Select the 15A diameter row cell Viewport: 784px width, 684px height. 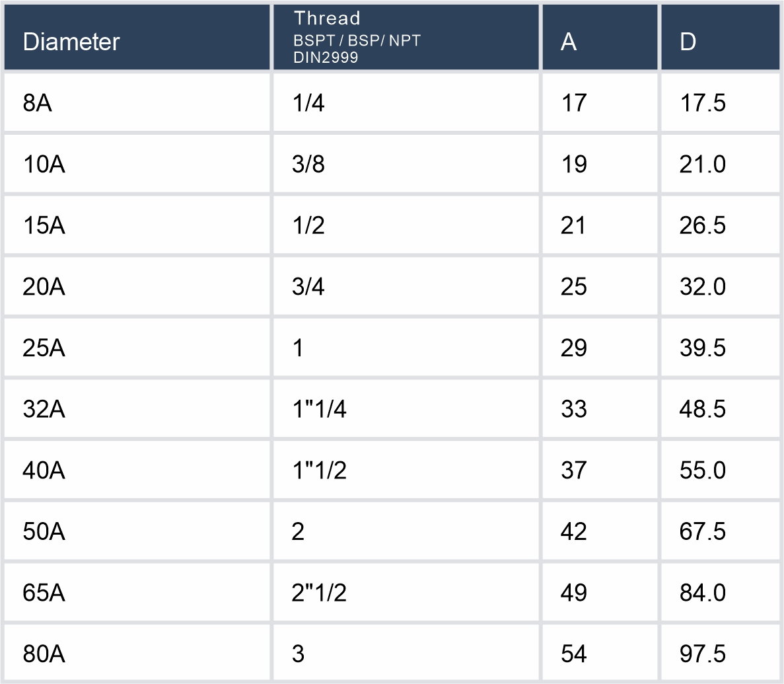44,225
